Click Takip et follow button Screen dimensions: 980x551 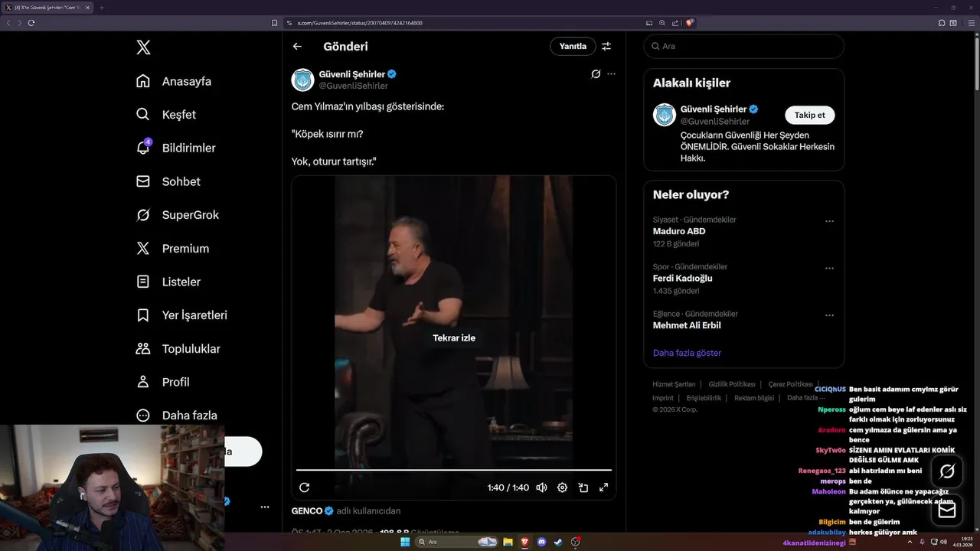[x=809, y=115]
